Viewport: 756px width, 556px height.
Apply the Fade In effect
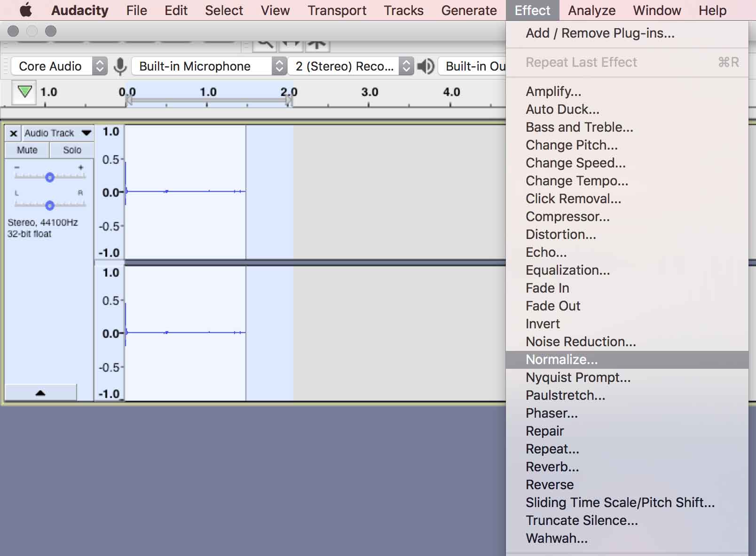[627, 288]
